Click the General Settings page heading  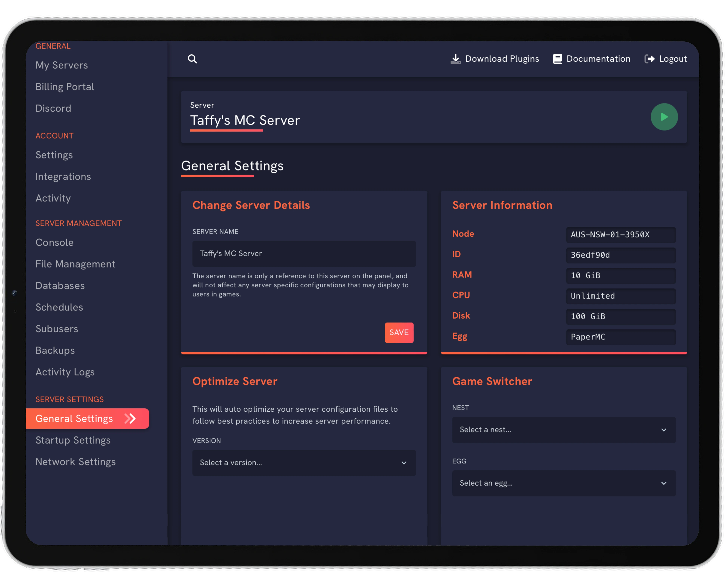point(232,166)
